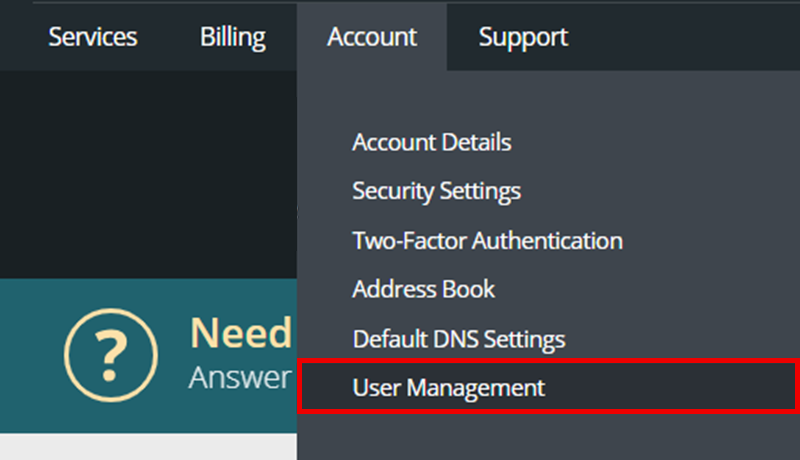Image resolution: width=800 pixels, height=460 pixels.
Task: Click the white content area below banner
Action: coord(148,448)
